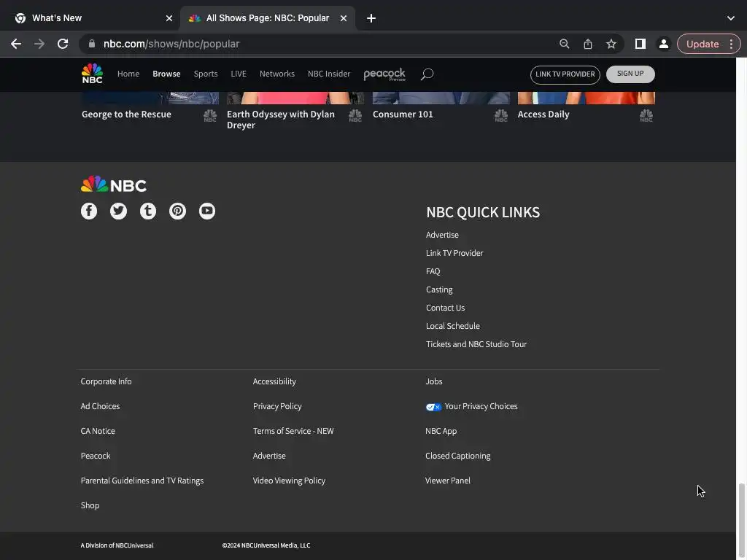This screenshot has width=747, height=560.
Task: Click the browser back arrow
Action: pos(16,44)
